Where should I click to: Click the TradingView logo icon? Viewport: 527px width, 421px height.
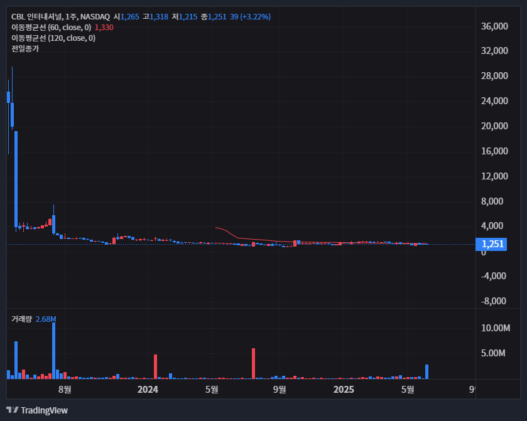click(x=12, y=410)
